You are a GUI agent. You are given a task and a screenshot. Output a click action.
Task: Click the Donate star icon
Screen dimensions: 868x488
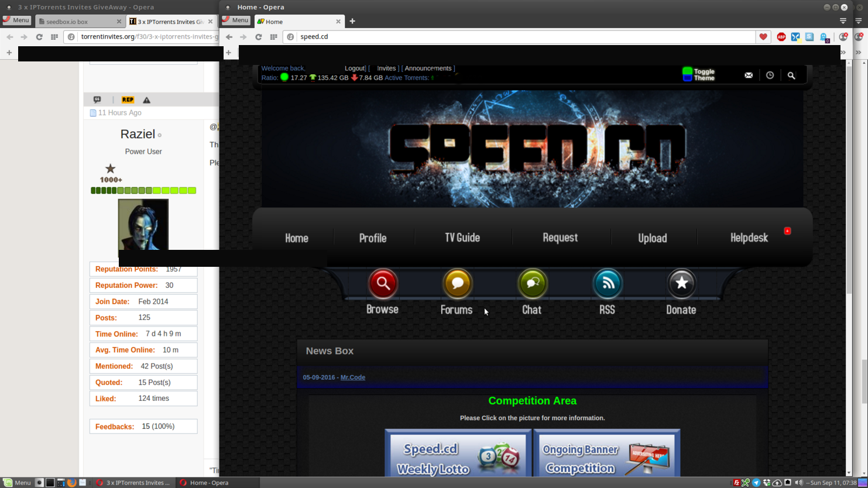click(681, 284)
